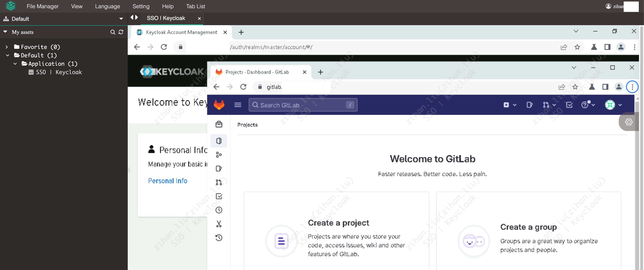Open the create new plus dropdown
644x270 pixels.
(x=510, y=105)
